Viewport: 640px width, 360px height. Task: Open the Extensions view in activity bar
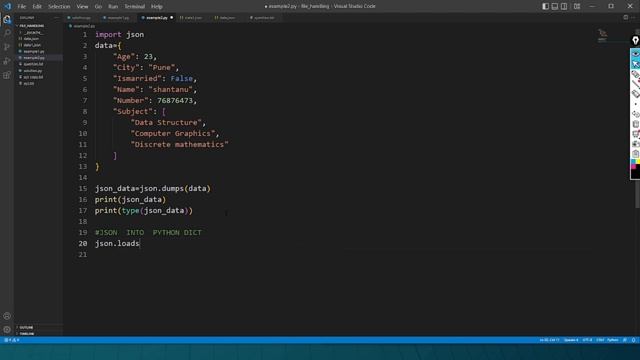pyautogui.click(x=7, y=75)
